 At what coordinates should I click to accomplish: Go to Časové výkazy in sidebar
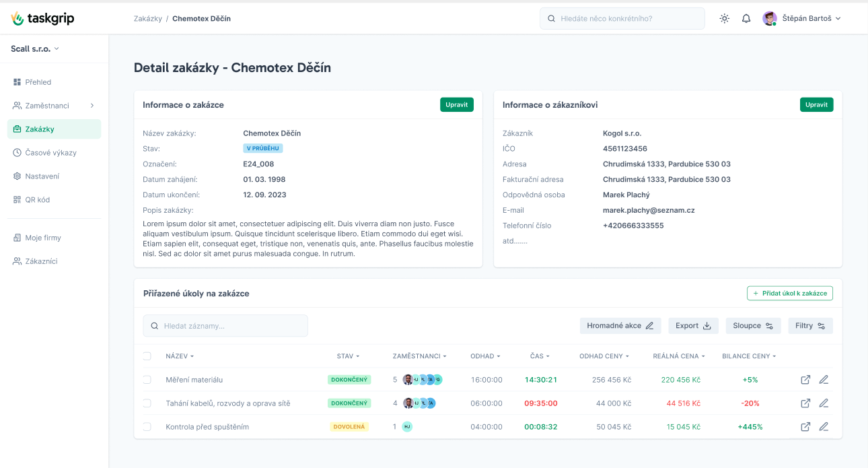tap(51, 153)
